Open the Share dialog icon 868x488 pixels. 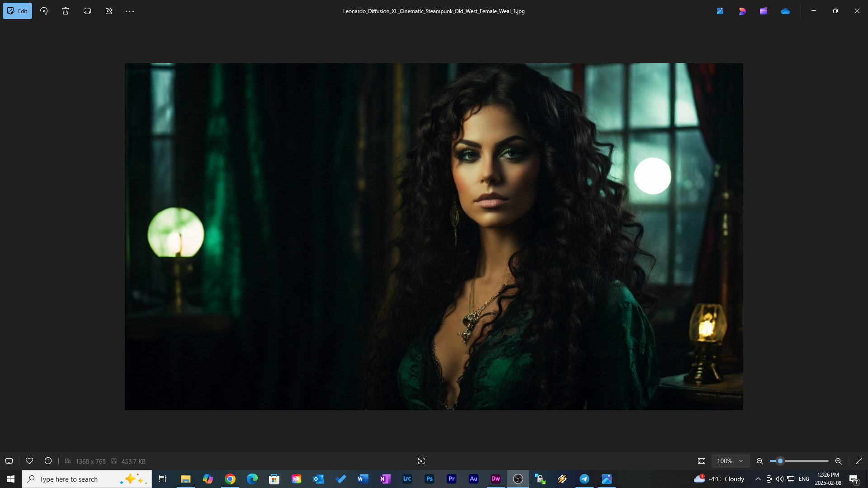pos(109,11)
